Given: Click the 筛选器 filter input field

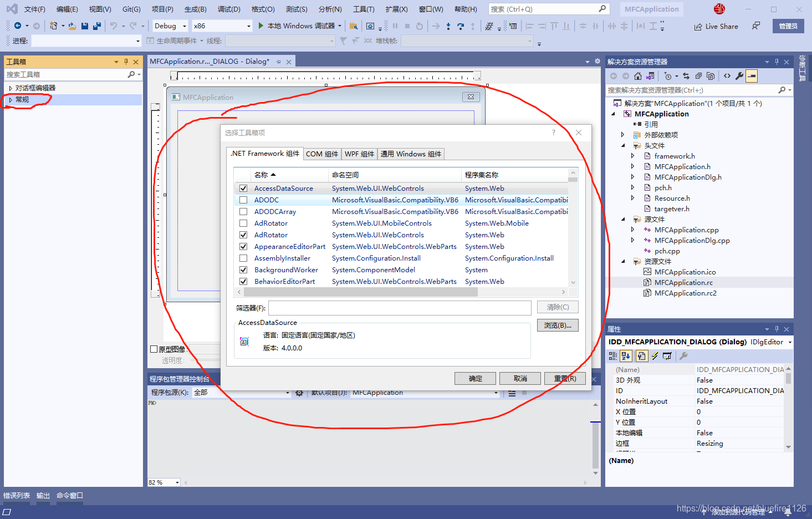Looking at the screenshot, I should click(400, 308).
